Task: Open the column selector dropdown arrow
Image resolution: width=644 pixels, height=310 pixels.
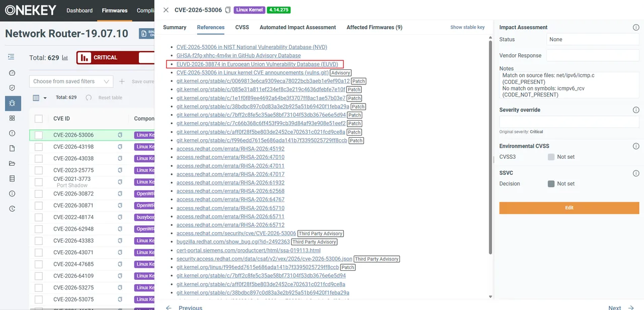Action: 45,98
